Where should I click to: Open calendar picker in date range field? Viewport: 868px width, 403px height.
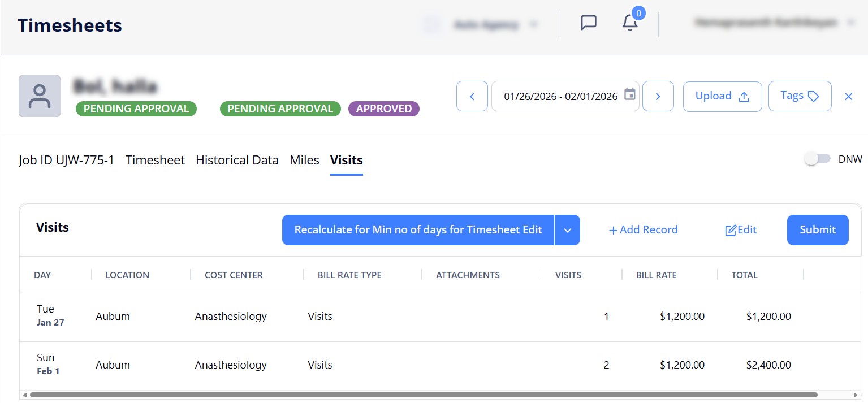[x=629, y=95]
